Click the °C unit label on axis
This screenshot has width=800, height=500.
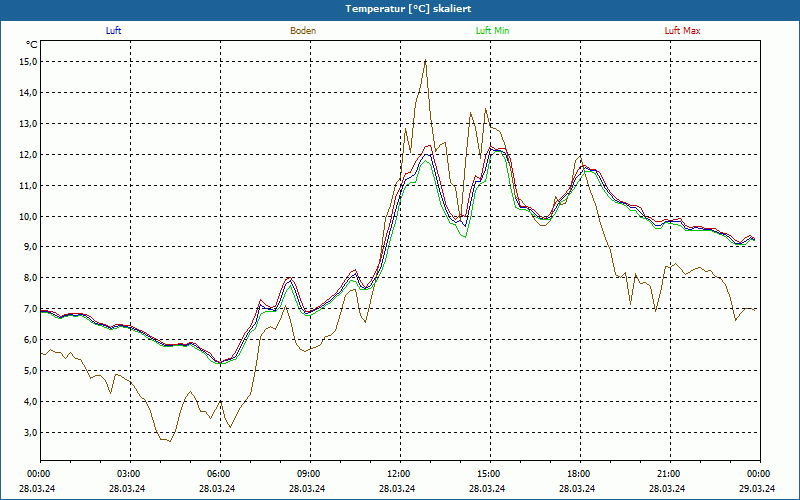(x=32, y=45)
